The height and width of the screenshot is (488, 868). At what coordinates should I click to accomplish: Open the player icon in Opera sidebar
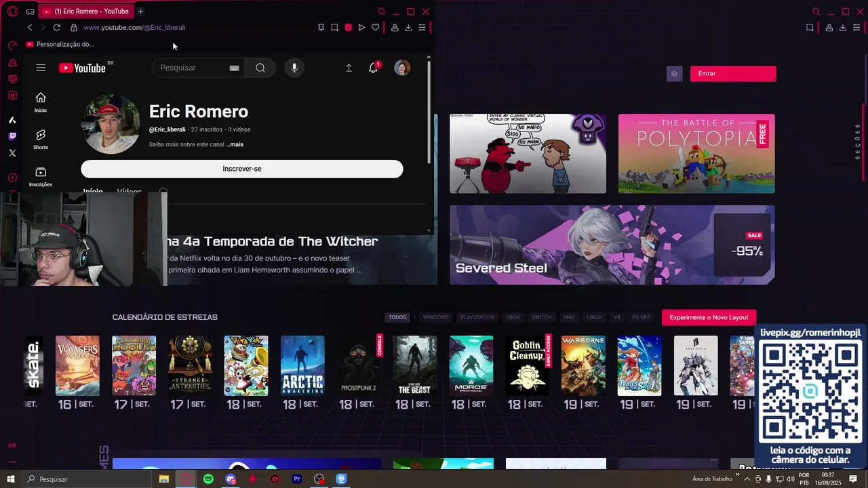[x=12, y=178]
